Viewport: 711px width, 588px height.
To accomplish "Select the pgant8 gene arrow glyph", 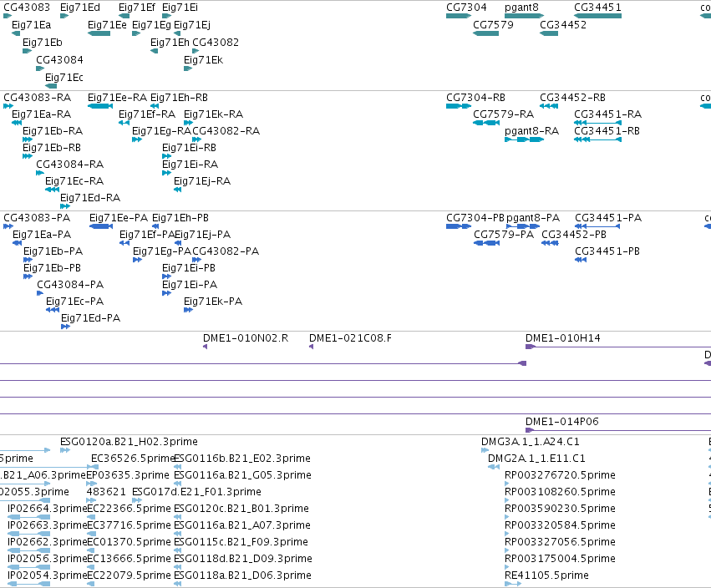I will (524, 16).
